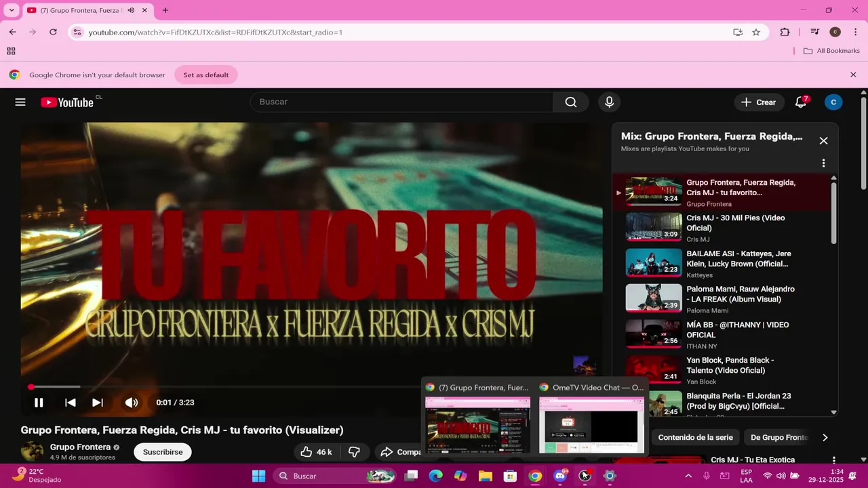This screenshot has height=488, width=868.
Task: Open a new browser tab
Action: (x=165, y=10)
